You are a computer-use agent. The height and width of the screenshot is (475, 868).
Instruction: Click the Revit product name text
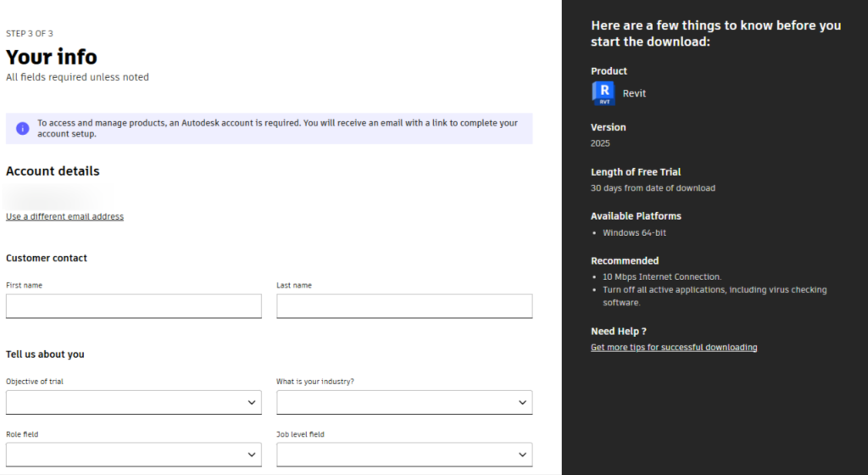[634, 93]
